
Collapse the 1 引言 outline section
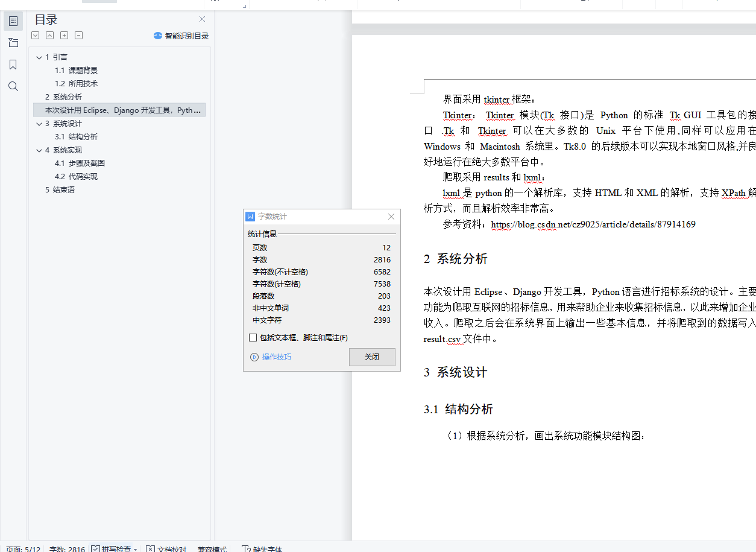39,57
